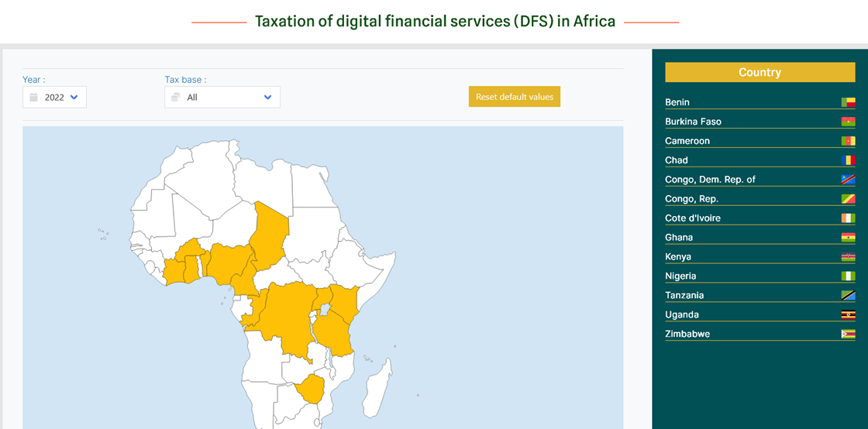Choose Congo, Dem. Rep. of entry
This screenshot has height=429, width=868.
point(760,180)
